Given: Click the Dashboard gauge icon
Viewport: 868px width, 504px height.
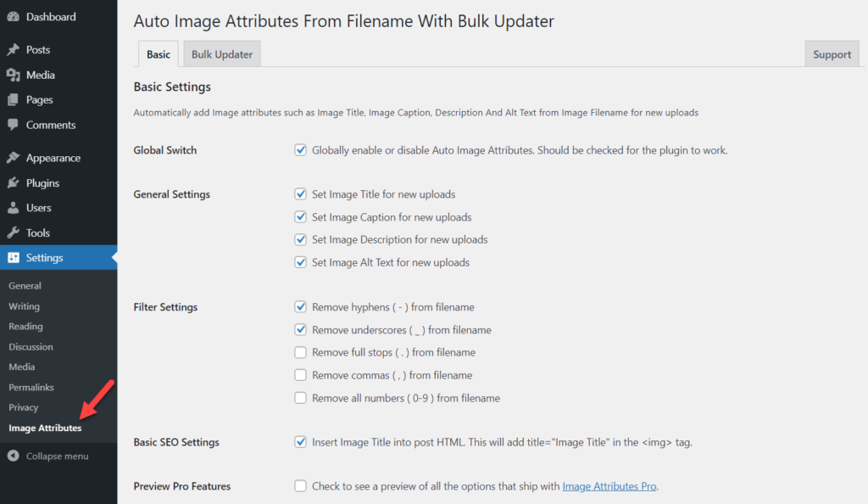Looking at the screenshot, I should [x=14, y=17].
